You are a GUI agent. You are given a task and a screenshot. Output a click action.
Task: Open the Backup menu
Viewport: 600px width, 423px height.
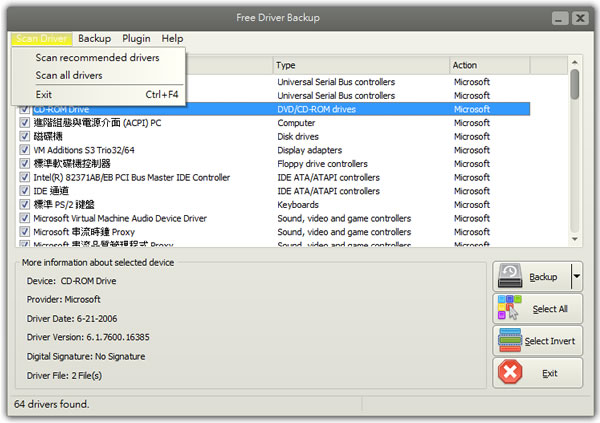pos(94,38)
